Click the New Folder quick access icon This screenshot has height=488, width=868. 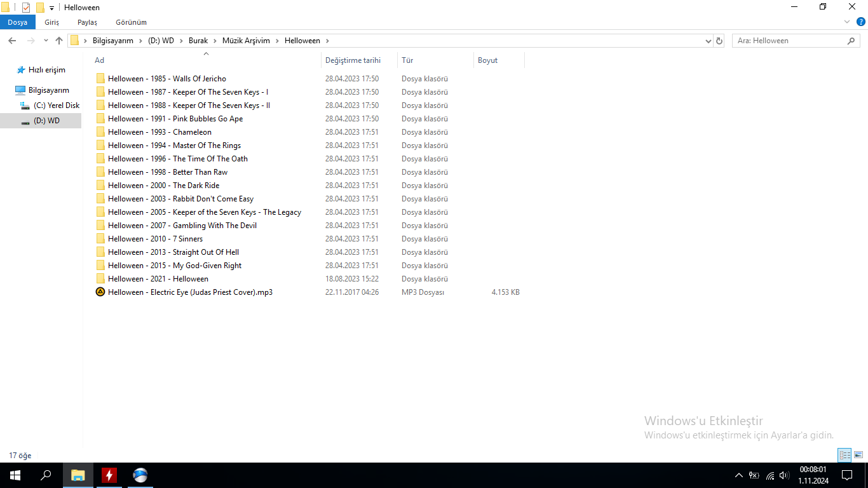40,8
